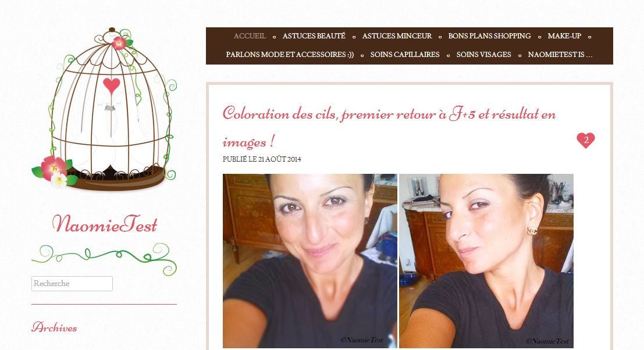Go to SOINS VISAGES section
The image size is (644, 350).
(484, 55)
